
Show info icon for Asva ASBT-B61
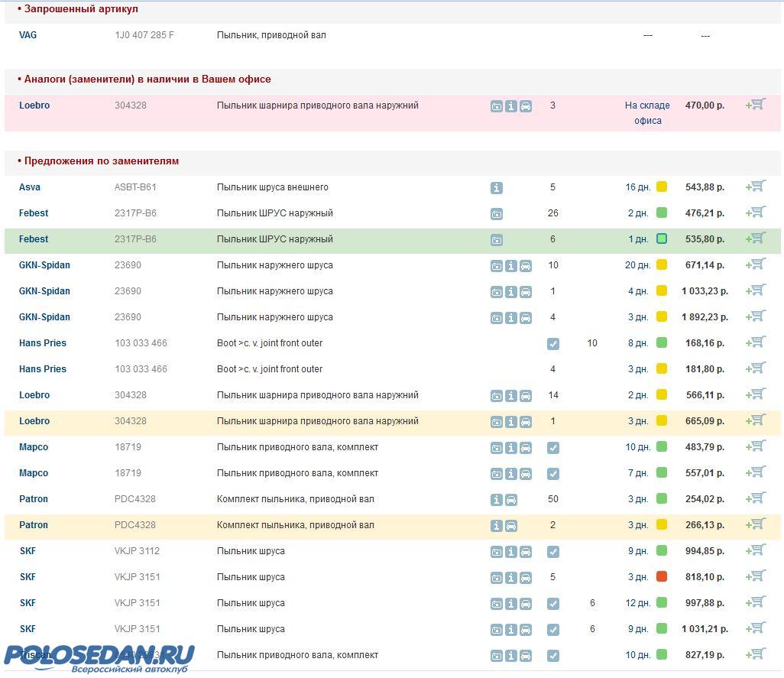click(x=497, y=188)
